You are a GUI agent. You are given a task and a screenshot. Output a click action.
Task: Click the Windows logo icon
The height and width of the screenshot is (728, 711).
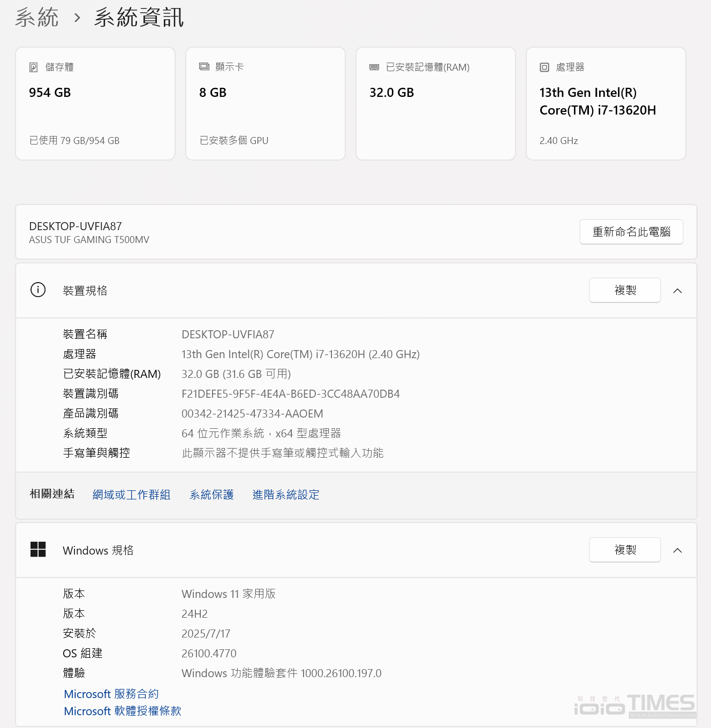(38, 550)
